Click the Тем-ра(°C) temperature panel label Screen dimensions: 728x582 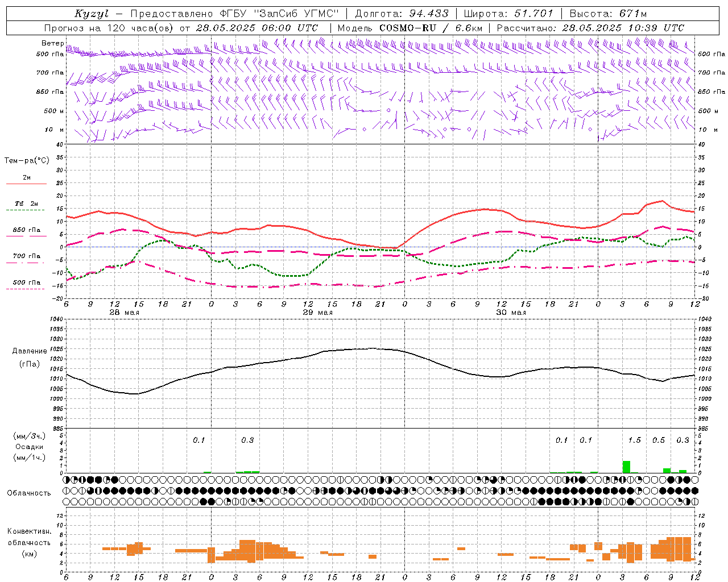[x=27, y=161]
